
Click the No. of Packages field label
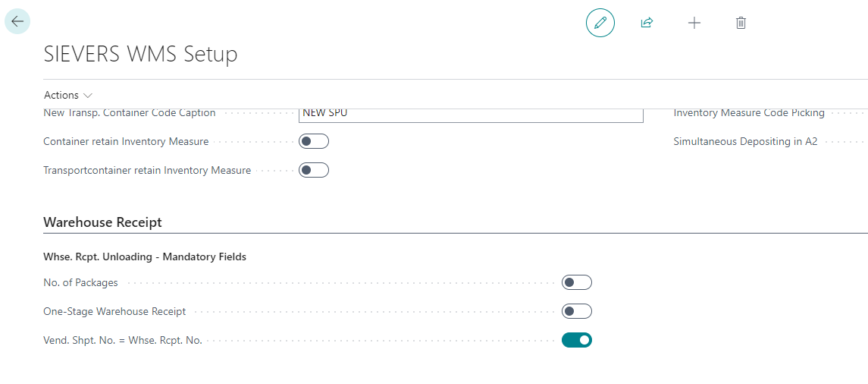click(81, 282)
